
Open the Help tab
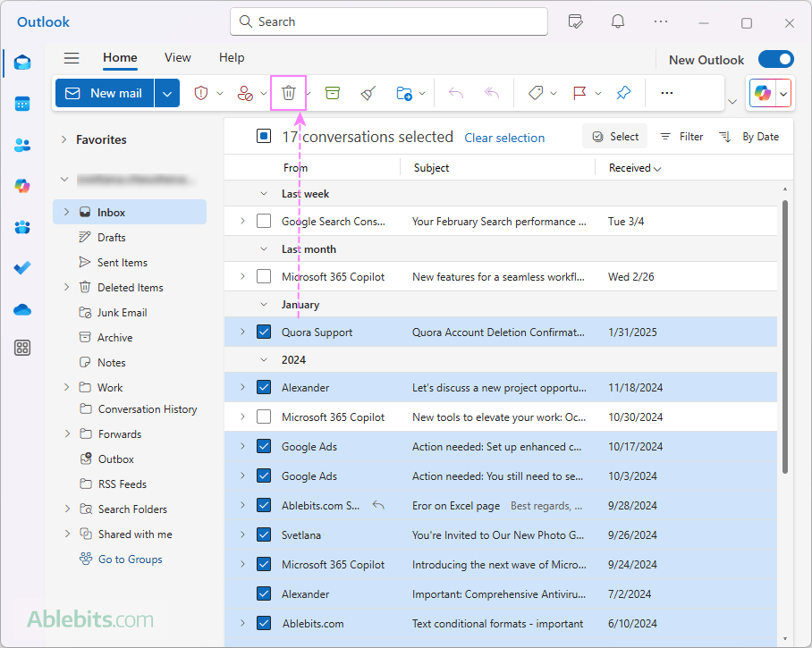coord(232,58)
